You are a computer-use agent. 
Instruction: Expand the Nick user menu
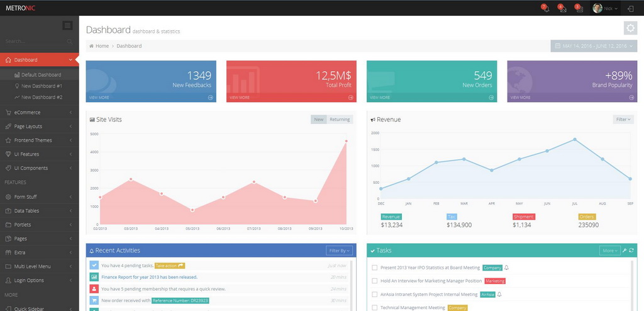605,8
